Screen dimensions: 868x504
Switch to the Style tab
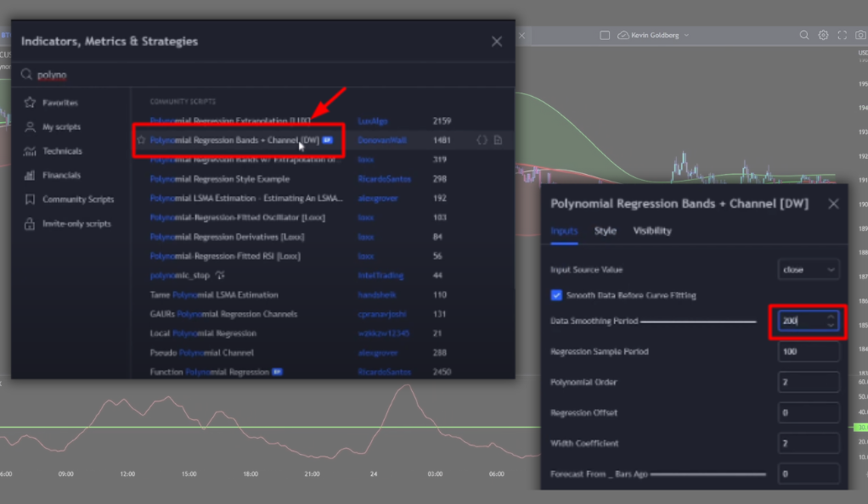pyautogui.click(x=605, y=231)
